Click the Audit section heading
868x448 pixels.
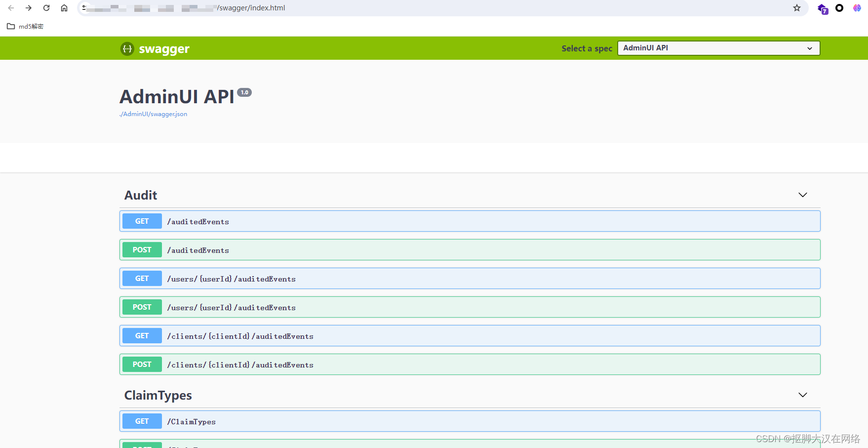141,195
